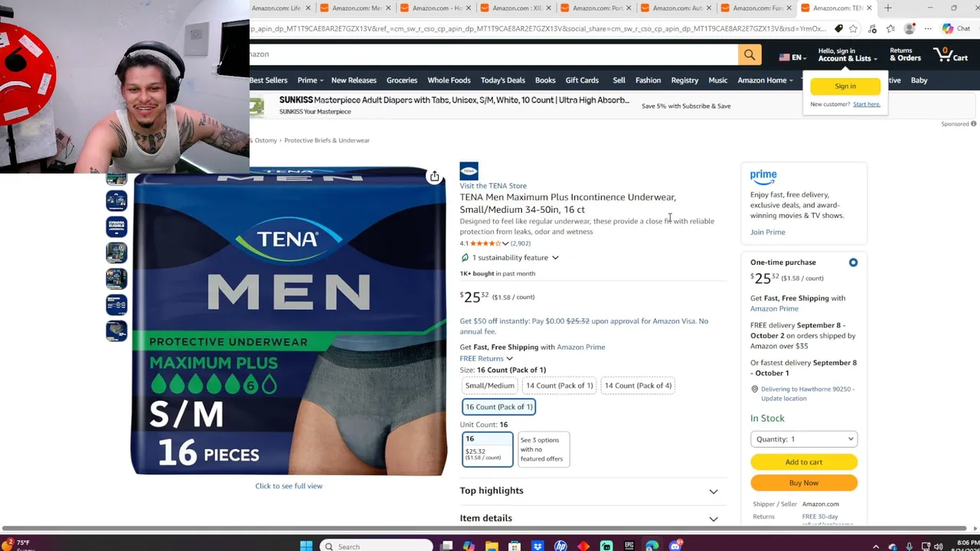Screen dimensions: 980x551
Task: Expand the FREE Returns dropdown
Action: 486,358
